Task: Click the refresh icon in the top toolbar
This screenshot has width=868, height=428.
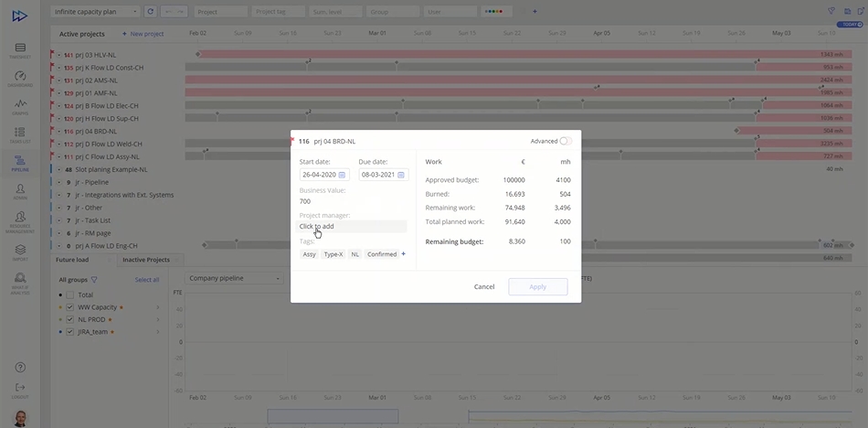Action: pos(151,12)
